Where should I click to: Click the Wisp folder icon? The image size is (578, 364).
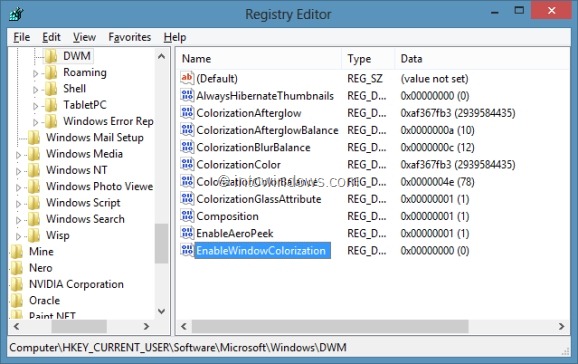click(34, 235)
